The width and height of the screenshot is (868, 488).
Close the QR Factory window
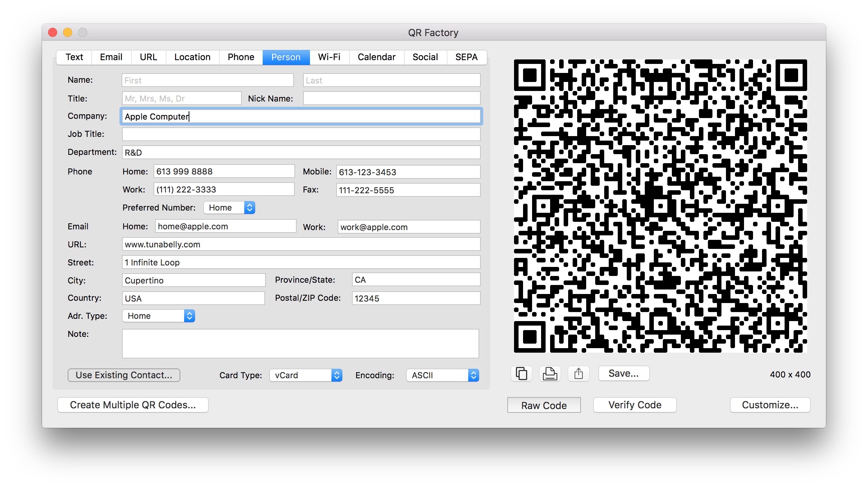tap(53, 32)
